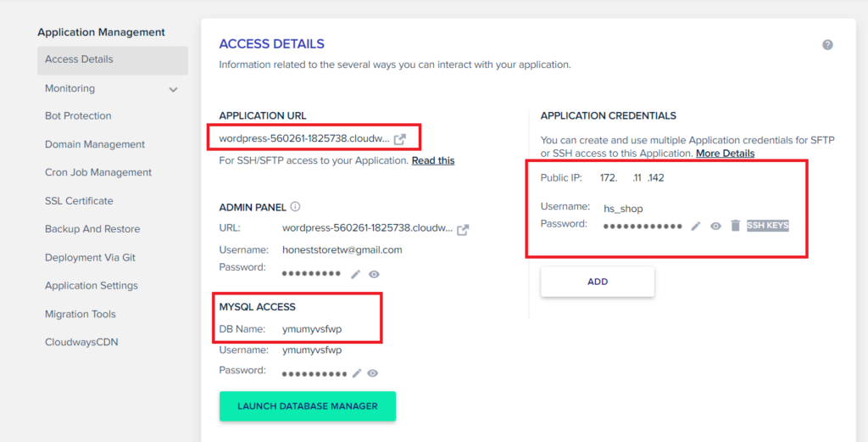Open the help question mark icon
Viewport: 868px width, 442px height.
tap(827, 45)
